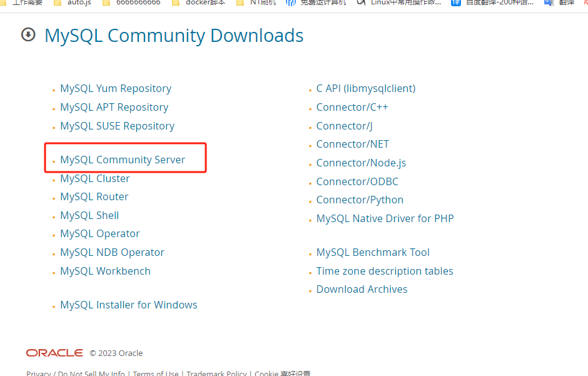Open the Cookie 喜好设置 footer link
588x376 pixels.
click(x=282, y=373)
